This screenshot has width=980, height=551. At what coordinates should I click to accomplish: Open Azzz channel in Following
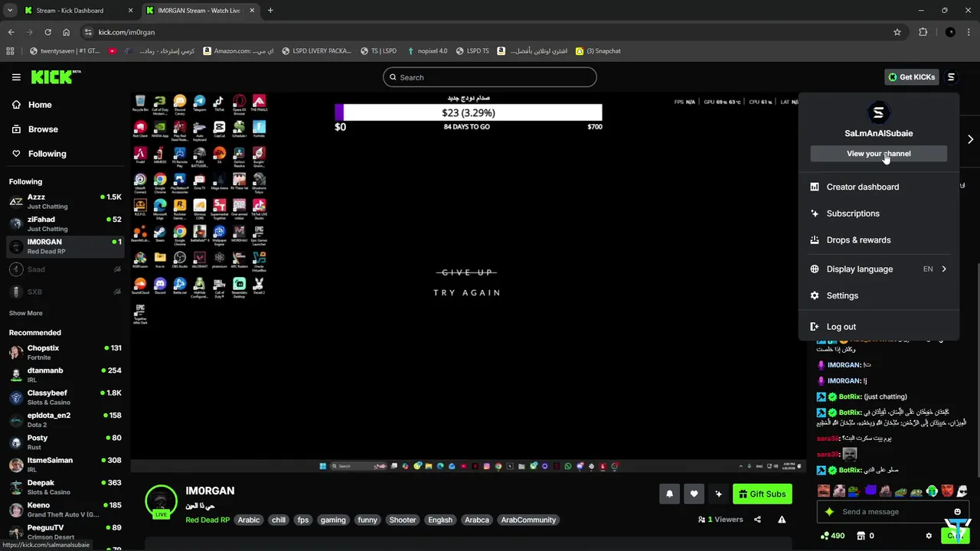(64, 201)
